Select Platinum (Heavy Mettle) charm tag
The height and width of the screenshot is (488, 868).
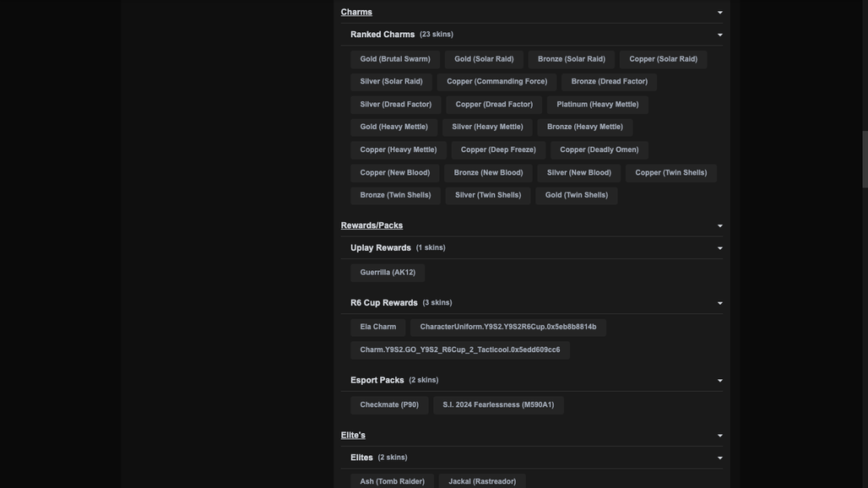click(x=597, y=105)
